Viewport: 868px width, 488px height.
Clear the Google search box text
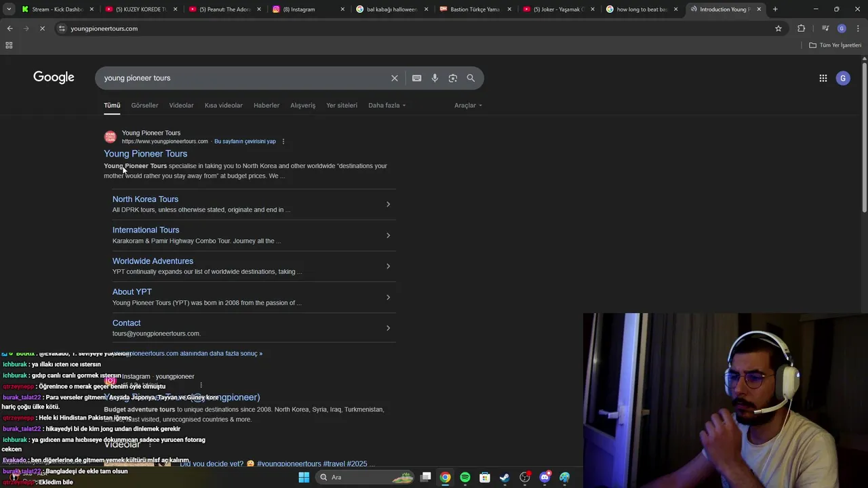[x=395, y=78]
